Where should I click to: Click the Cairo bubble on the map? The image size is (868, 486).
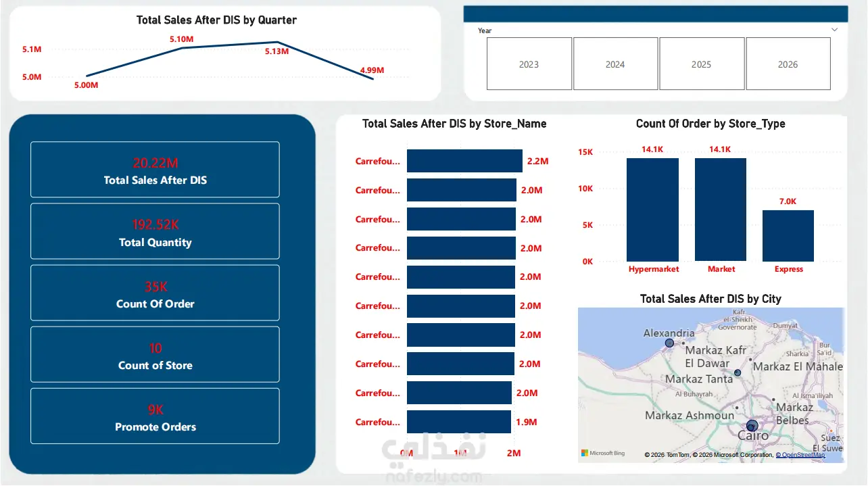coord(752,425)
